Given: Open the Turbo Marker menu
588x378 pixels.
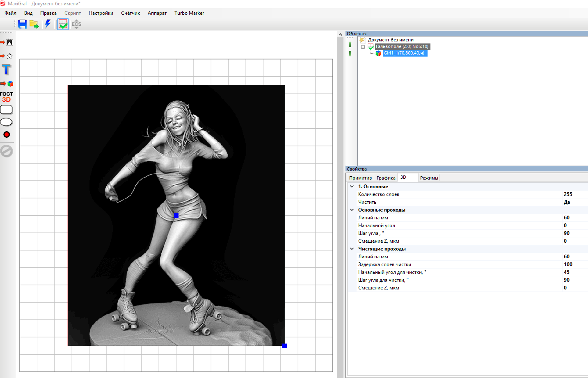Looking at the screenshot, I should tap(189, 13).
